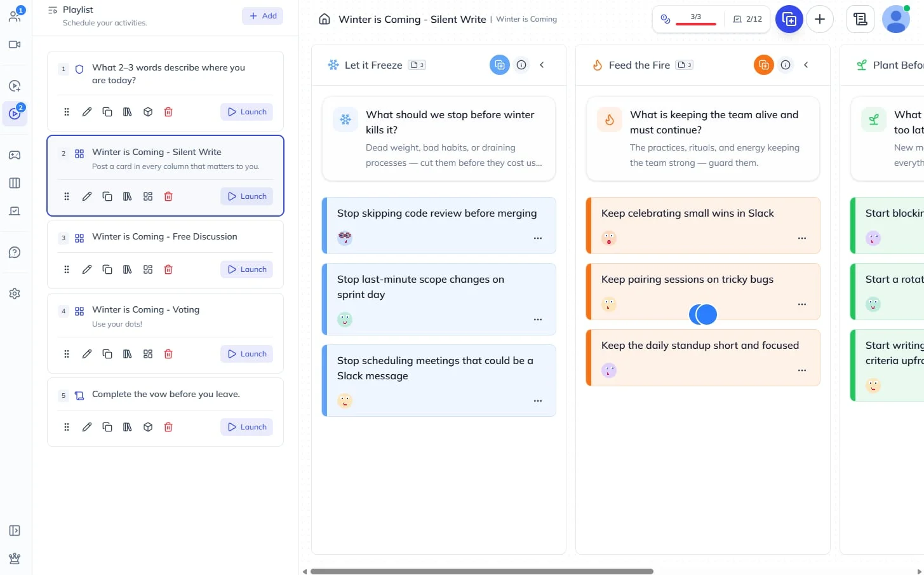
Task: Click the video camera sidebar icon
Action: [15, 44]
